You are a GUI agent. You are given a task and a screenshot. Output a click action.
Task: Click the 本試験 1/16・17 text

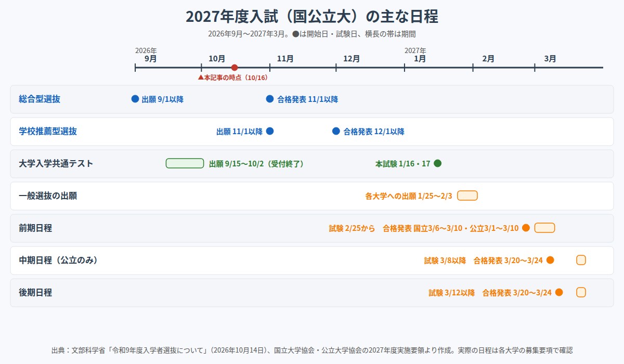403,164
